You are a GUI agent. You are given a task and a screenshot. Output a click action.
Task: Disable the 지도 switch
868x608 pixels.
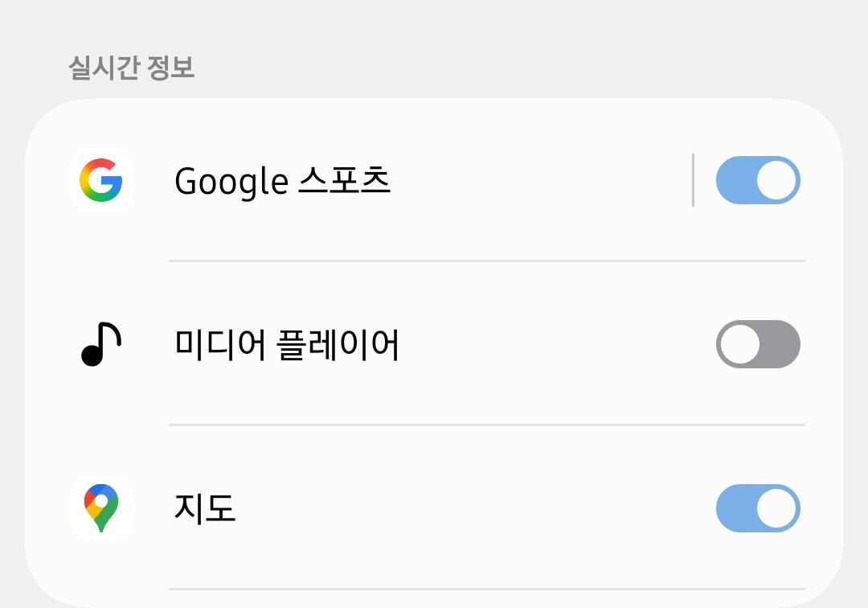(x=757, y=508)
